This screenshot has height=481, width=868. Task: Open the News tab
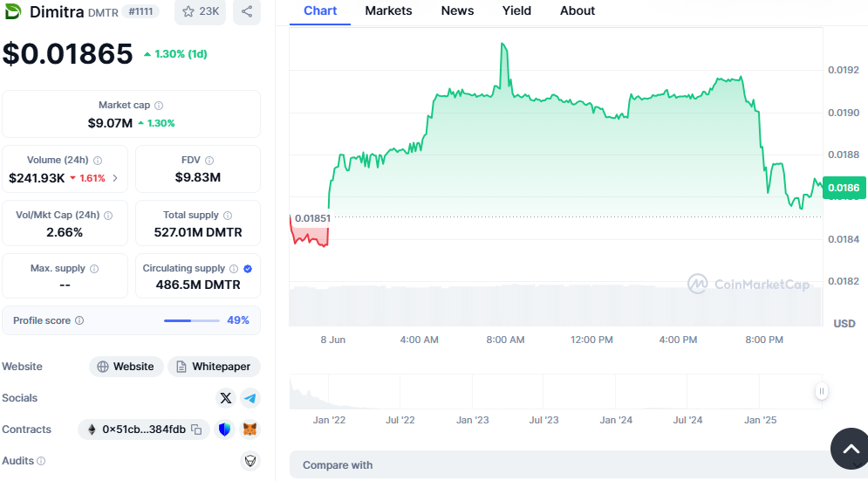(457, 11)
